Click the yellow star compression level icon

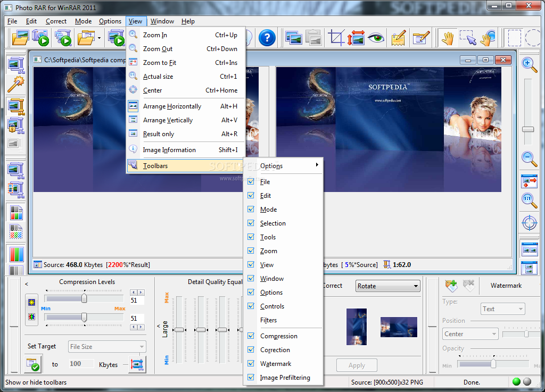point(31,303)
